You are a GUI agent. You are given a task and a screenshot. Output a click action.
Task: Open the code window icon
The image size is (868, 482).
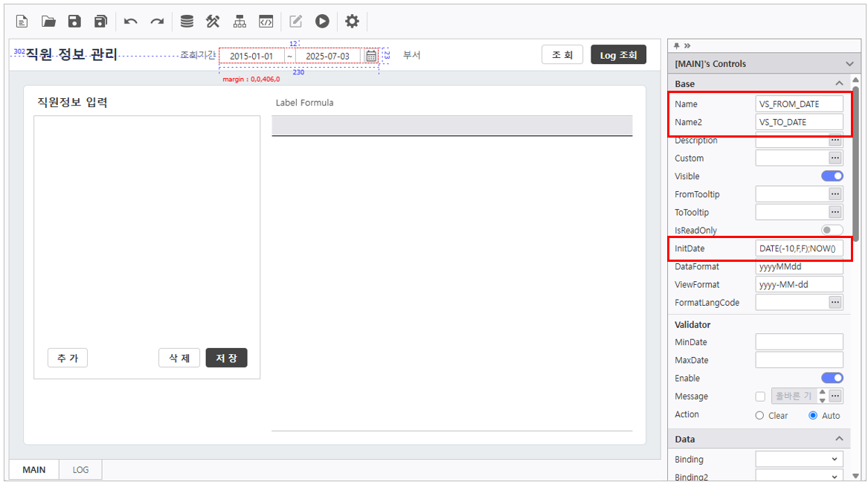266,22
